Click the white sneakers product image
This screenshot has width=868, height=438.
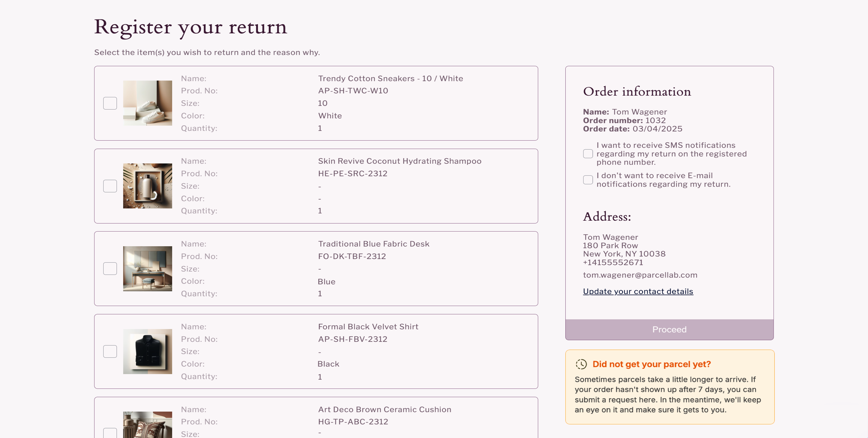coord(147,103)
